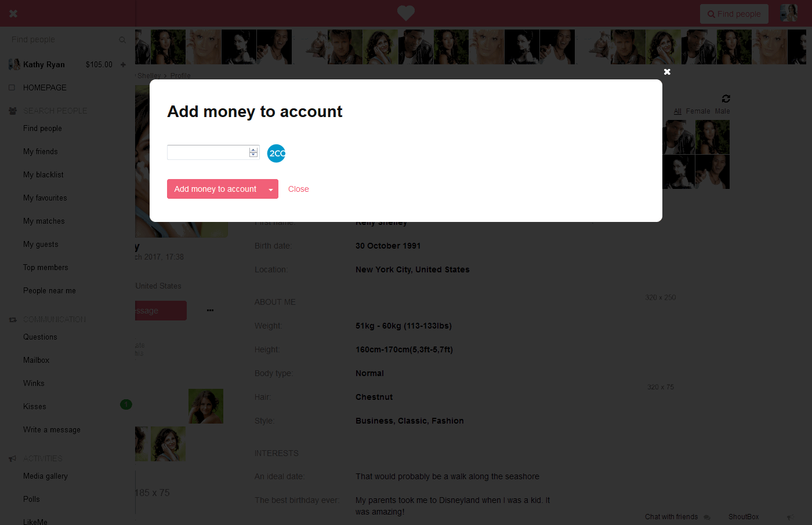Click the chat bubbles icon beside Chat with friends
This screenshot has height=525, width=812.
pyautogui.click(x=706, y=517)
